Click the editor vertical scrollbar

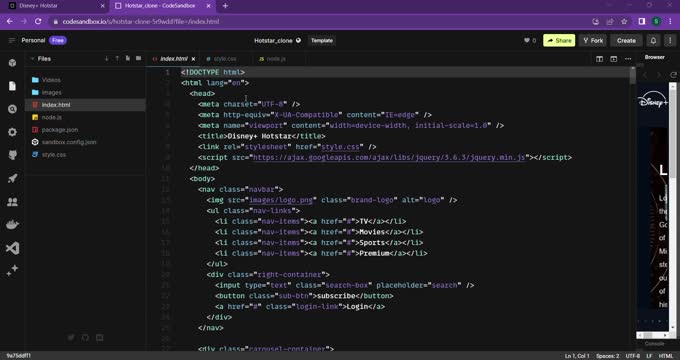click(633, 76)
